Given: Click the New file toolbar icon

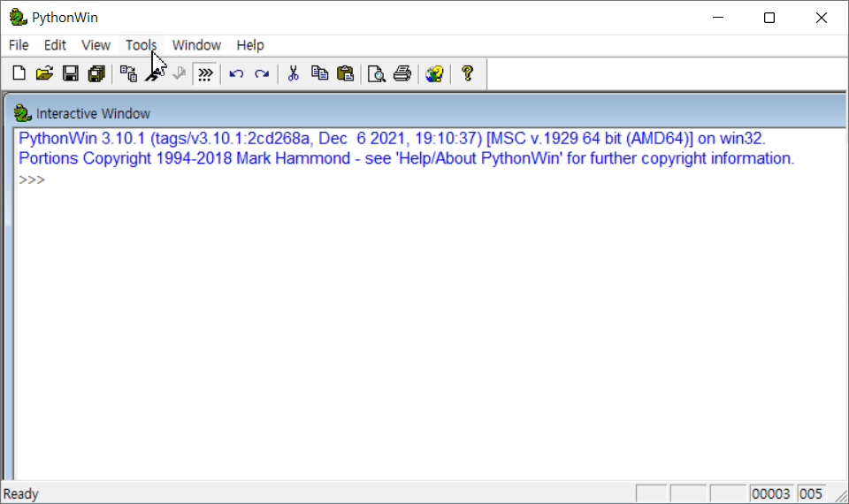Looking at the screenshot, I should click(x=19, y=73).
